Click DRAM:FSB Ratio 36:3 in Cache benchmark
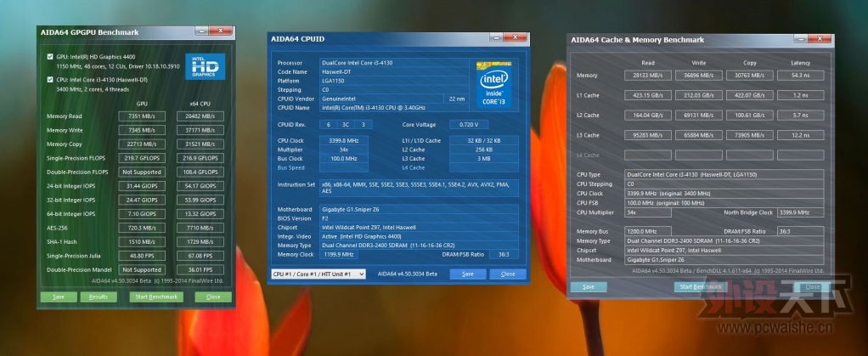 click(x=800, y=231)
